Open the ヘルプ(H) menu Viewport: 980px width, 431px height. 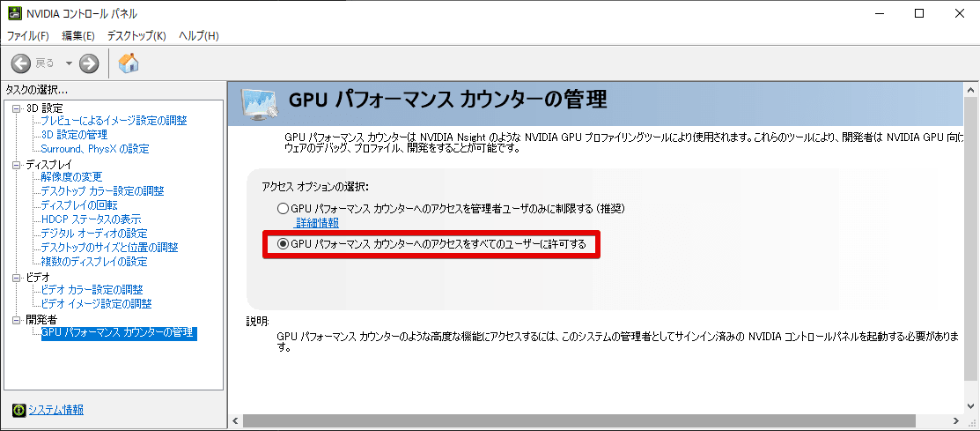(198, 35)
